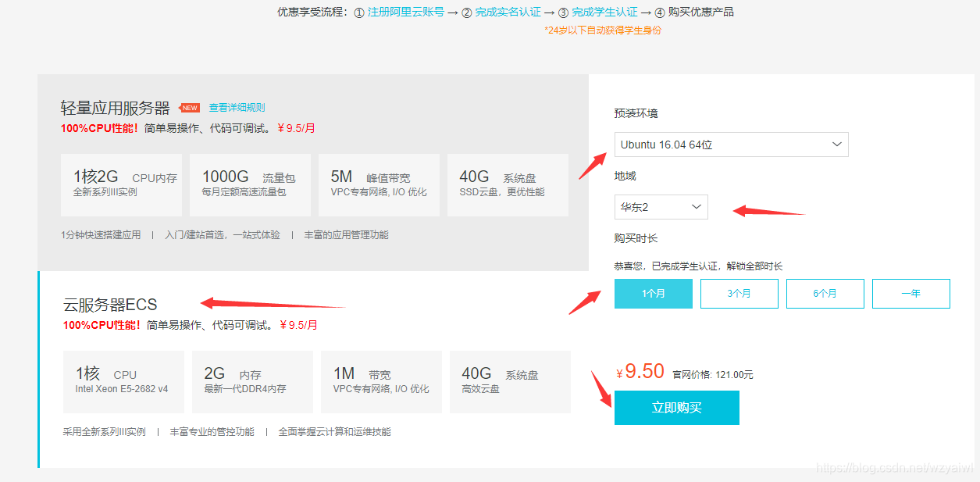The image size is (980, 482).
Task: Click the 立即购买 button
Action: [x=676, y=408]
